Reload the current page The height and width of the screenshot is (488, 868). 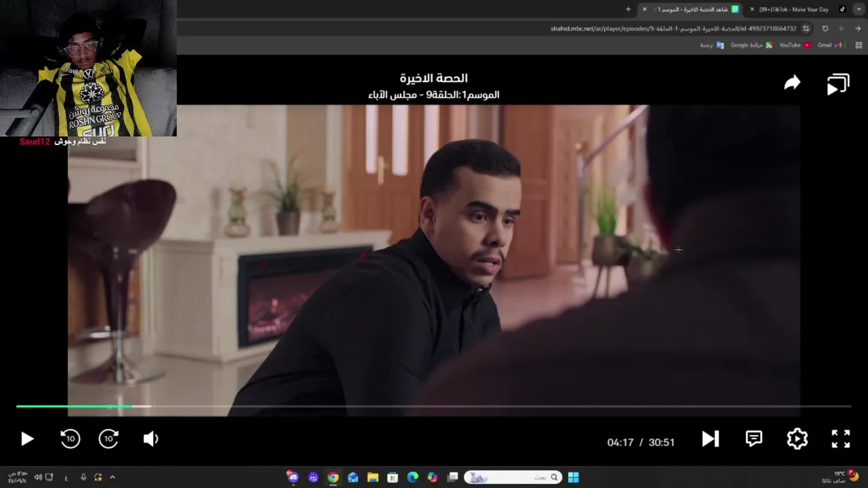(825, 28)
